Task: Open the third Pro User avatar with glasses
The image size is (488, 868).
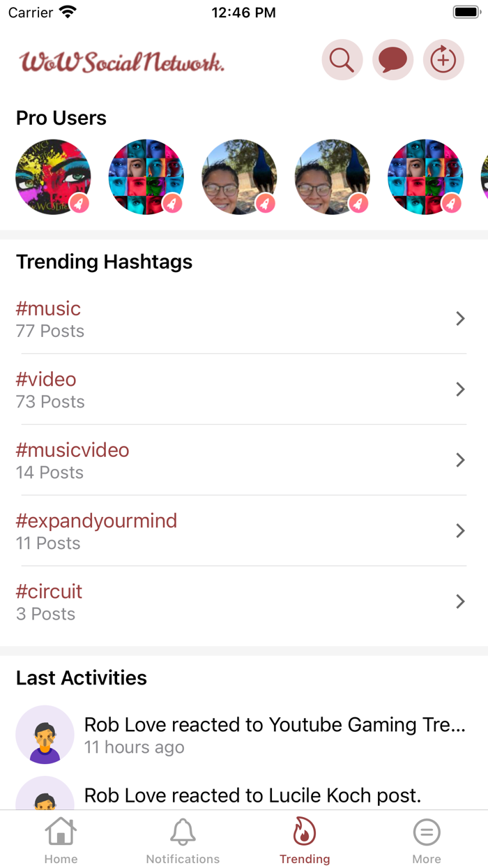Action: point(239,177)
